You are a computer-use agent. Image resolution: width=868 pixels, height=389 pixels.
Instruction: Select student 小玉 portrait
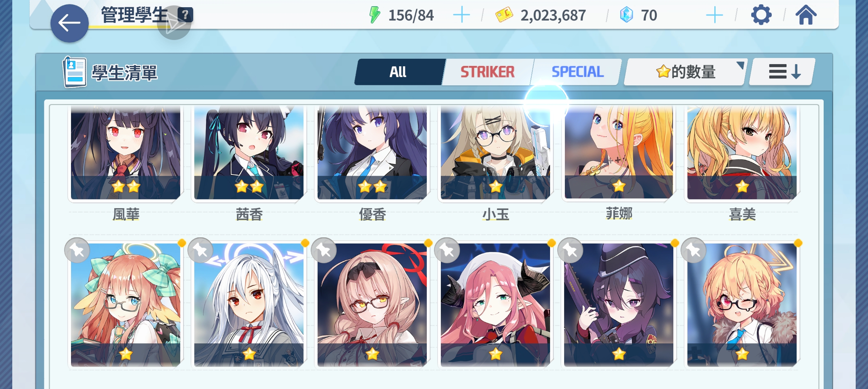pos(495,153)
